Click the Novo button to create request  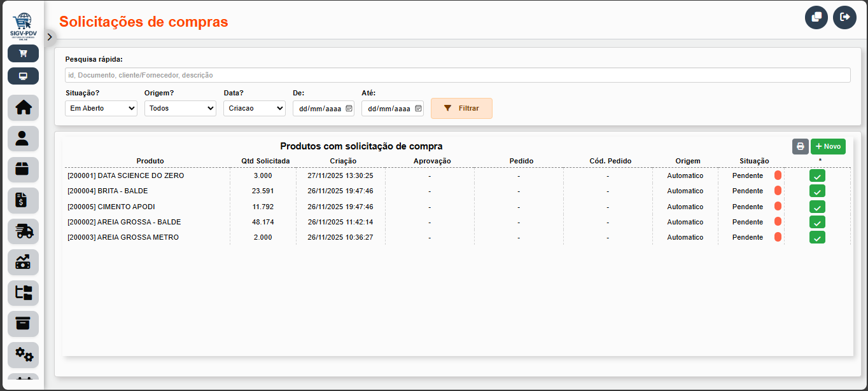(x=828, y=146)
